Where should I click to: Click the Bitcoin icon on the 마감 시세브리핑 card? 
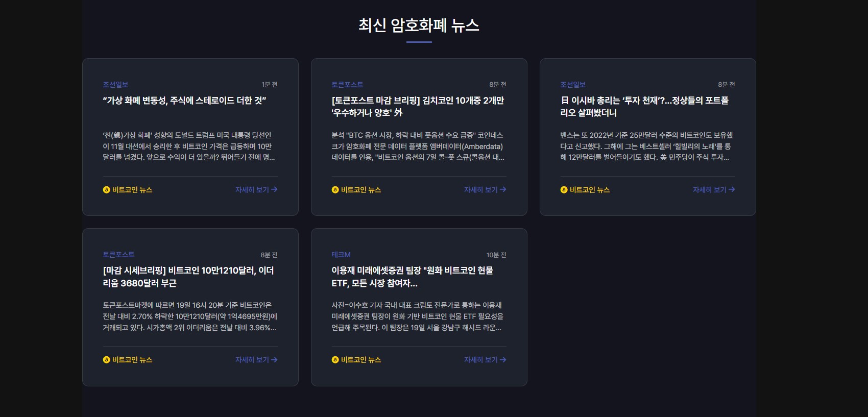pos(106,360)
